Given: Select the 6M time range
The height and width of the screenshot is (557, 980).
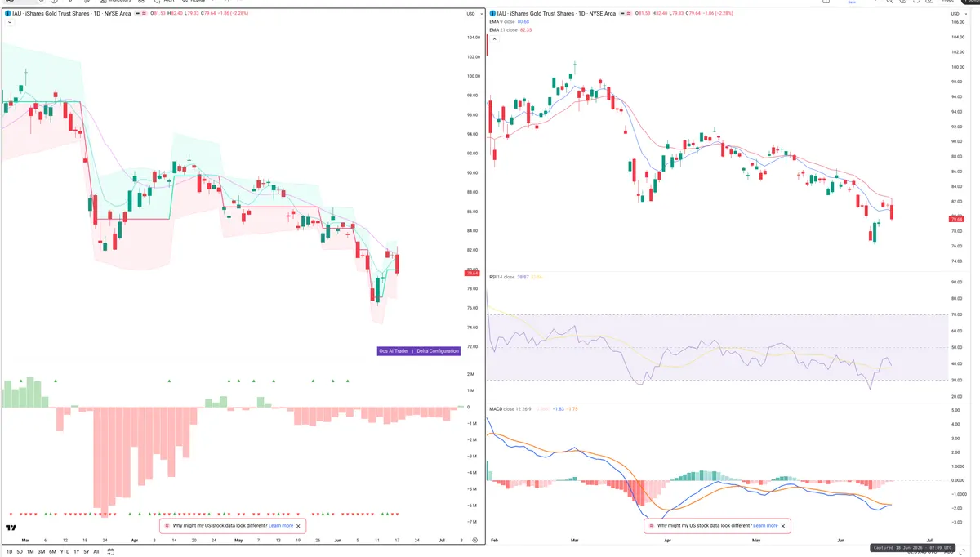Looking at the screenshot, I should pos(52,551).
